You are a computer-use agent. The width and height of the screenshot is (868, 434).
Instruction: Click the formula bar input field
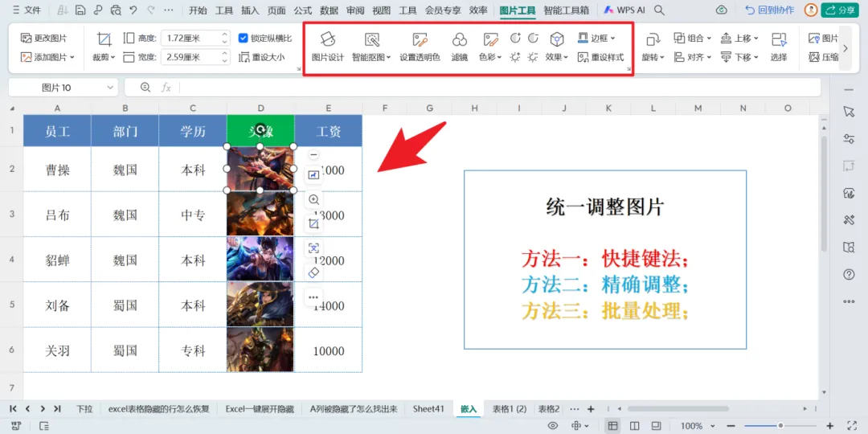498,88
